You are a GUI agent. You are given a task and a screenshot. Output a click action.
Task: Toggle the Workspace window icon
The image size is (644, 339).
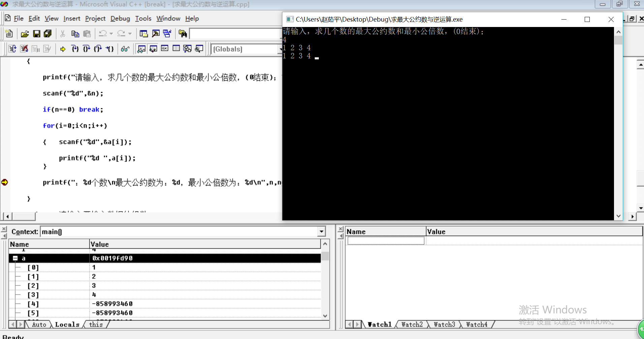tap(144, 34)
